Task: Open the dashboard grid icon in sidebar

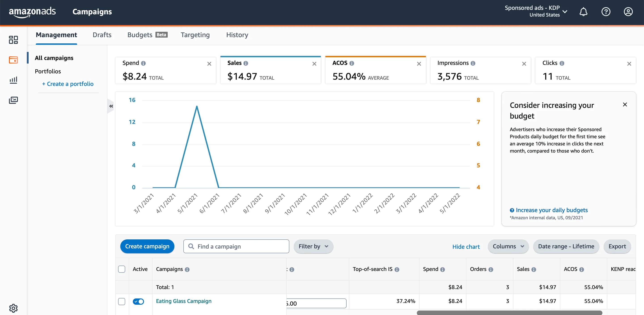Action: 13,40
